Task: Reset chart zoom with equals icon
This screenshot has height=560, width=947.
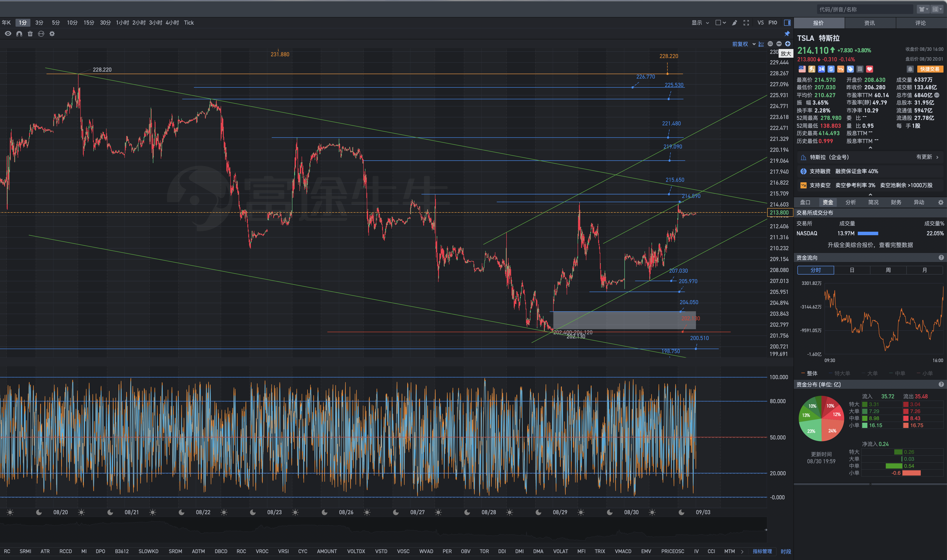Action: pos(770,44)
